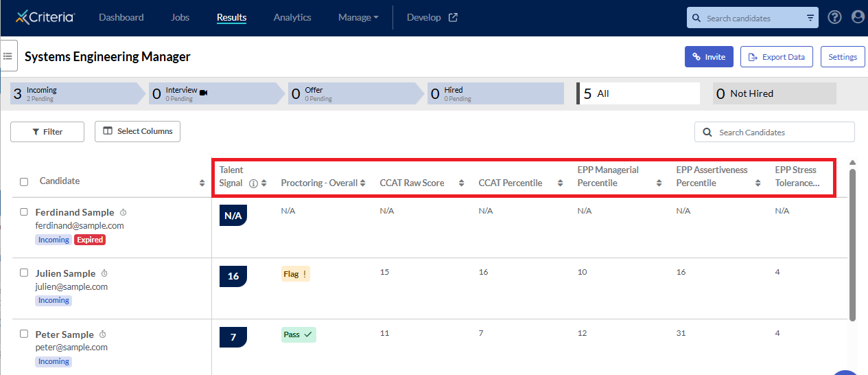Check the box for Julien Sample
Image resolution: width=868 pixels, height=375 pixels.
24,273
